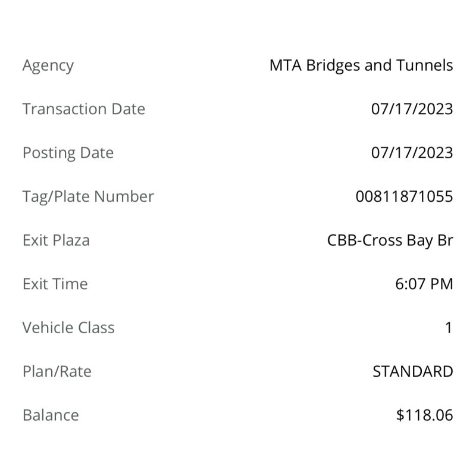The height and width of the screenshot is (476, 476).
Task: Click the Balance label
Action: coord(51,415)
